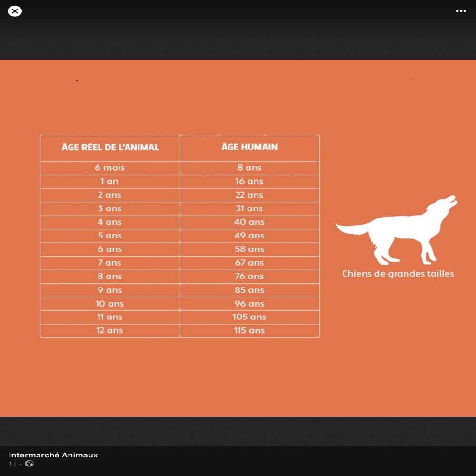Viewport: 476px width, 476px height.
Task: Select the '9 ans' animal age cell
Action: (x=110, y=290)
